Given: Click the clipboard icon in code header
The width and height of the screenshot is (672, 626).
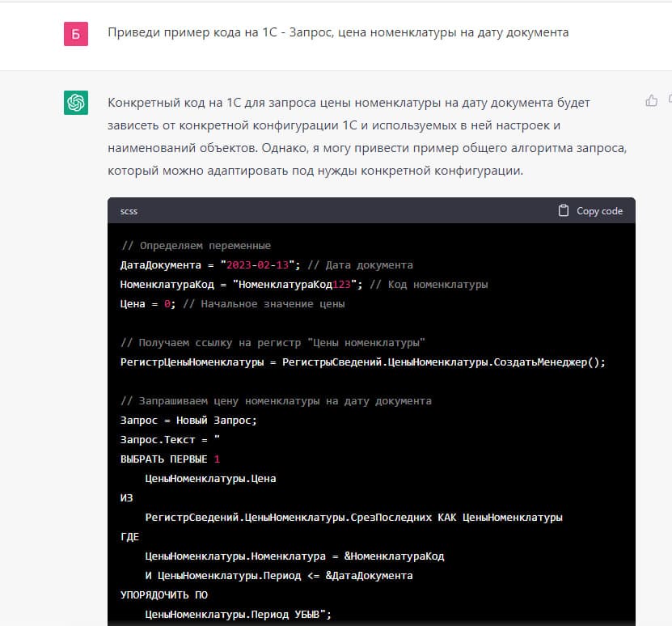Looking at the screenshot, I should (x=564, y=211).
